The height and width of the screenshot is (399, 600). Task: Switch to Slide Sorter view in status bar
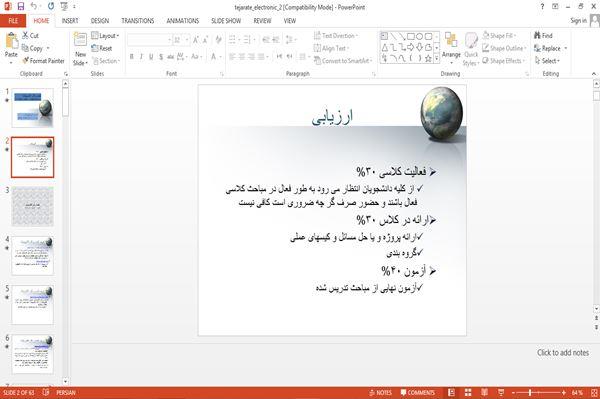click(x=468, y=392)
